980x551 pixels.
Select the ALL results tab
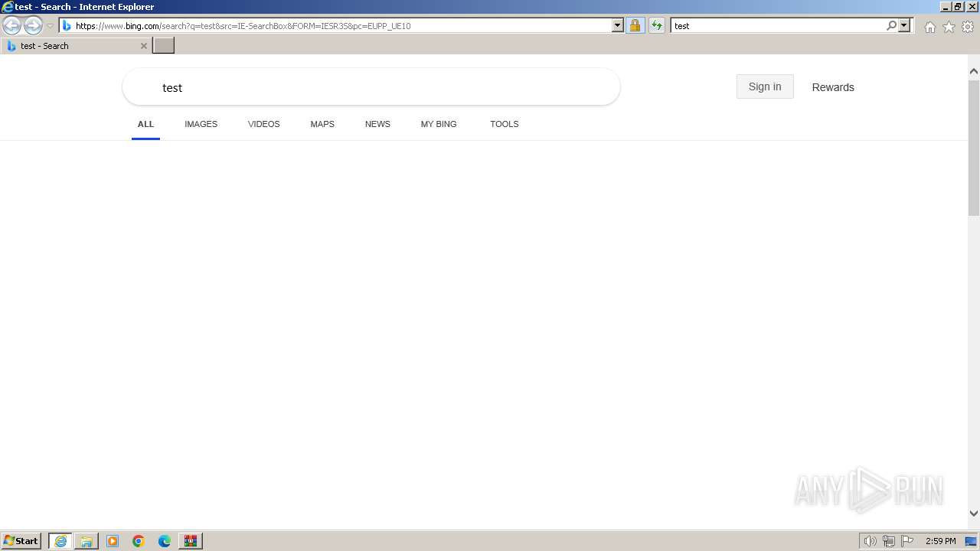(145, 124)
